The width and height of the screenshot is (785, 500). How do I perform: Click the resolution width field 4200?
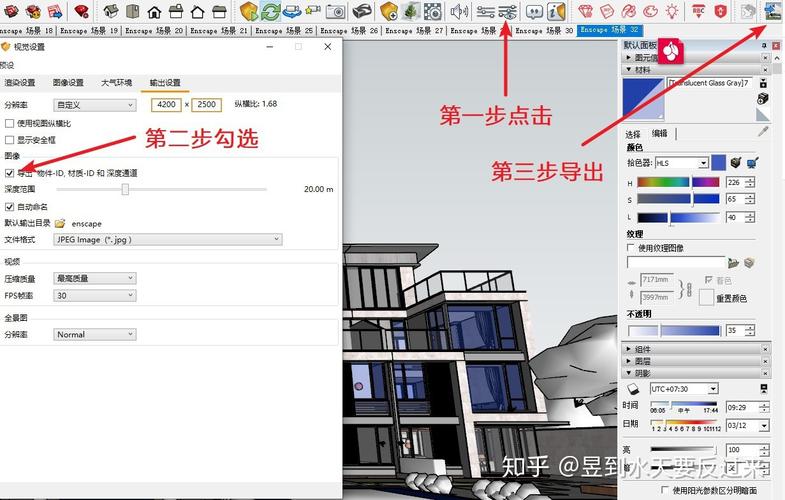point(166,105)
